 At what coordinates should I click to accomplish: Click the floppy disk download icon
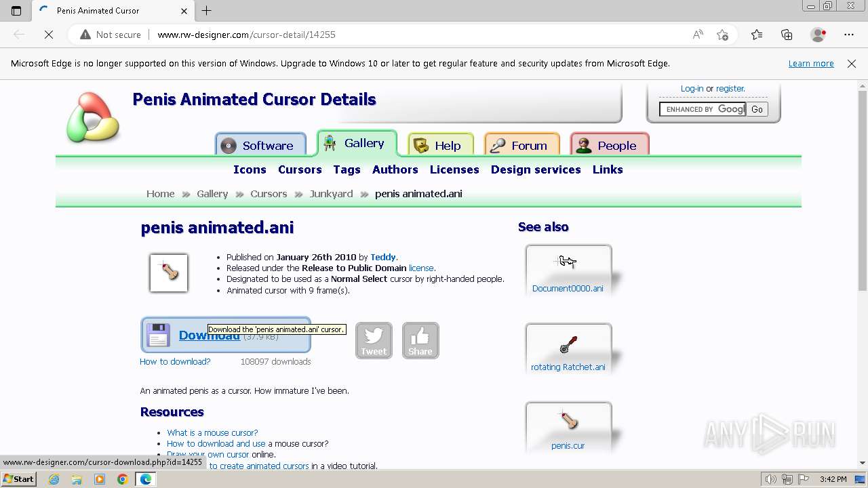[158, 335]
